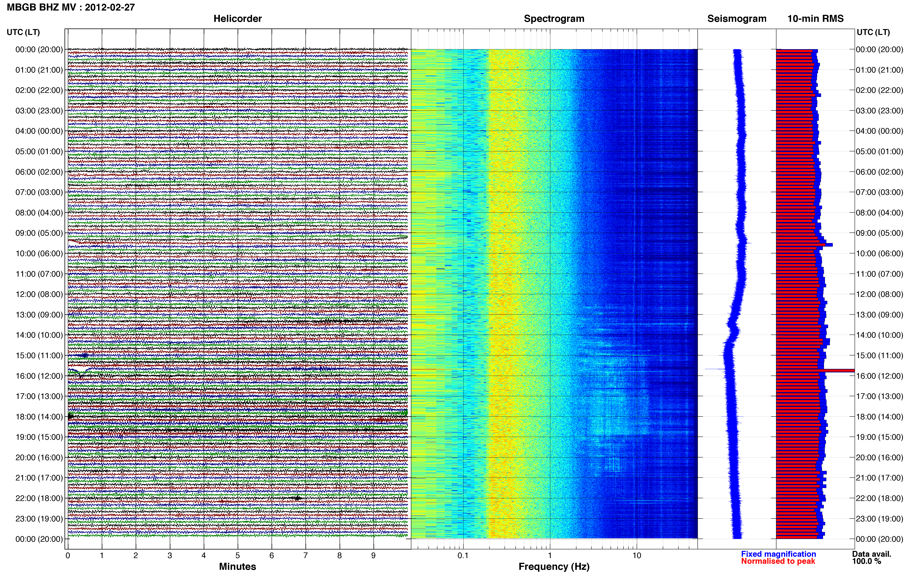This screenshot has width=924, height=578.
Task: Click helicorder minute tick '9'
Action: [x=373, y=555]
